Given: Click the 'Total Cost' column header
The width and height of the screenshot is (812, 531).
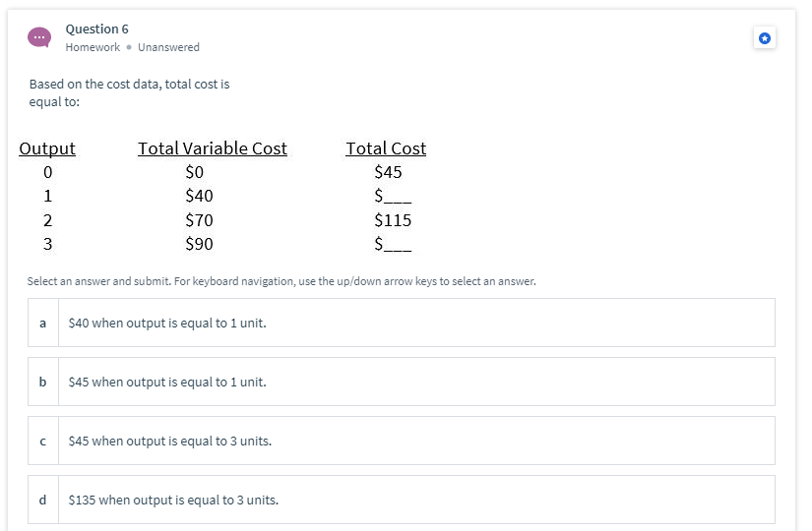Looking at the screenshot, I should (x=386, y=148).
